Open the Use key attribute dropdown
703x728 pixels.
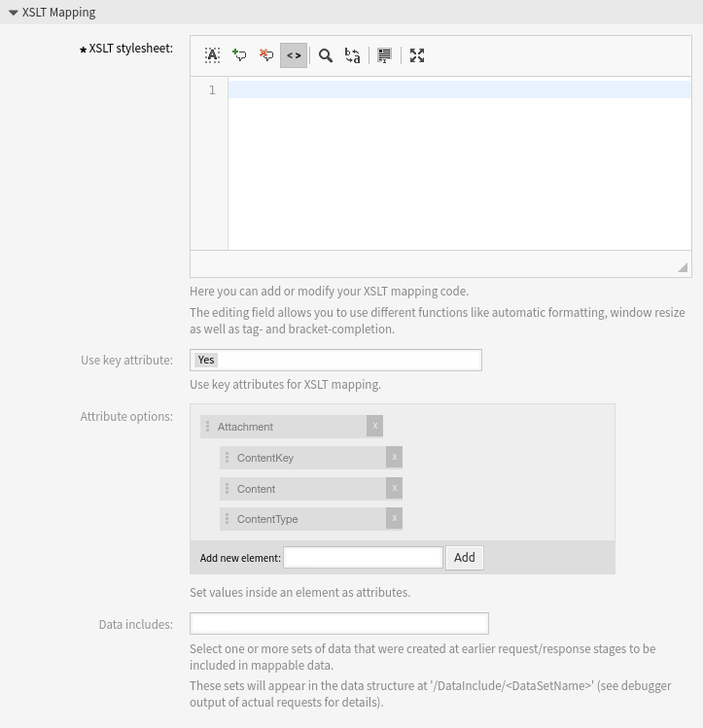click(x=335, y=361)
